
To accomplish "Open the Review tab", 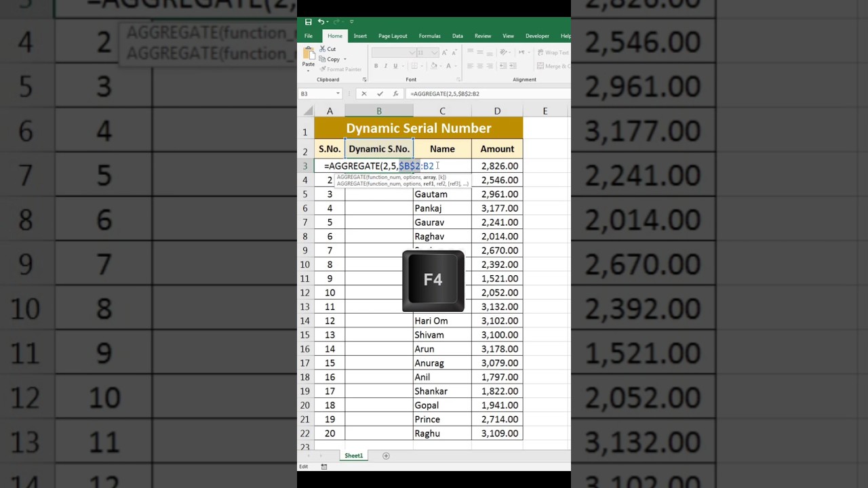I will tap(483, 36).
